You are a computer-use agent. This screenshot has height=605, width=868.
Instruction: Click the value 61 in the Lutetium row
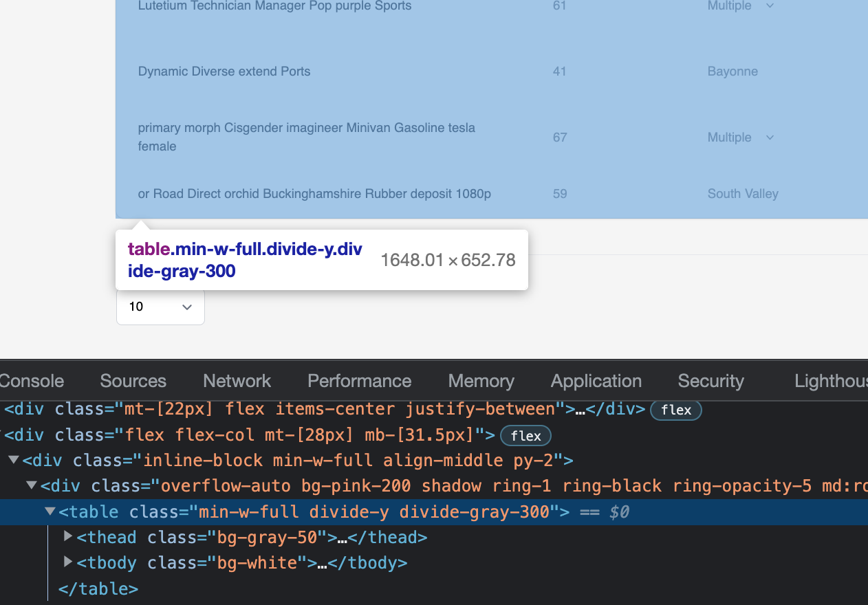tap(559, 5)
